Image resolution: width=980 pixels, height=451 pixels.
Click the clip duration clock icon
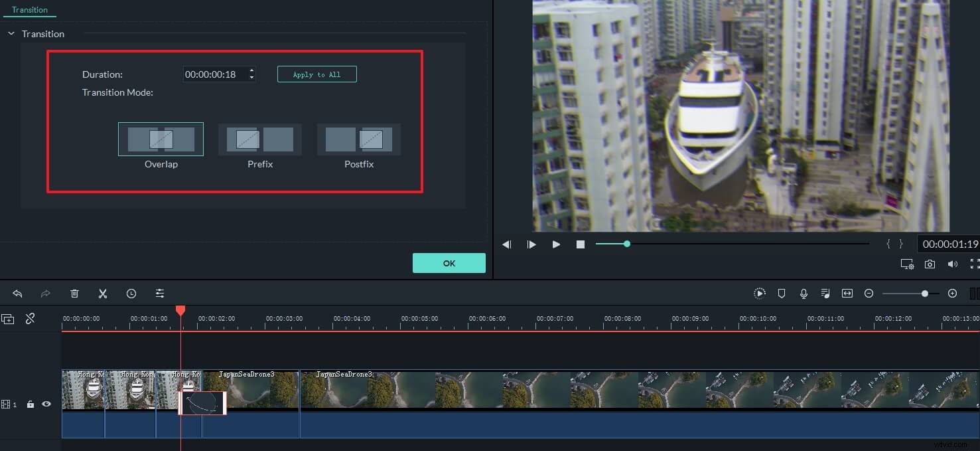[131, 293]
